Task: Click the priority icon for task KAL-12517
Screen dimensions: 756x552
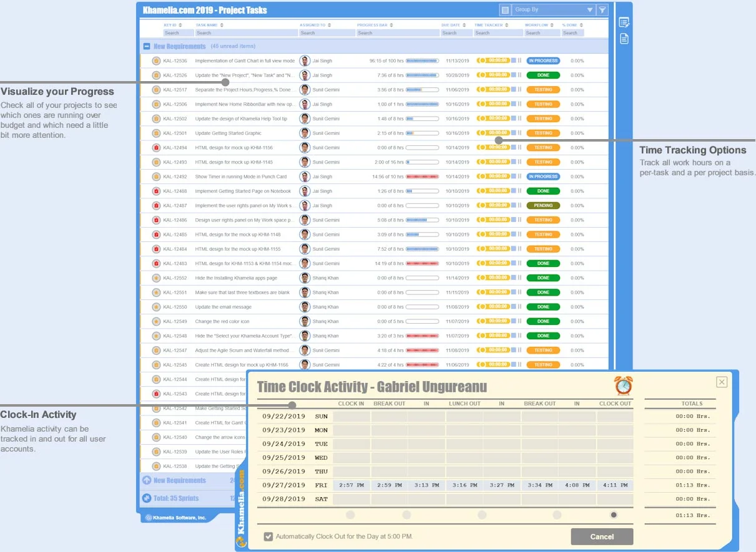Action: [x=157, y=90]
